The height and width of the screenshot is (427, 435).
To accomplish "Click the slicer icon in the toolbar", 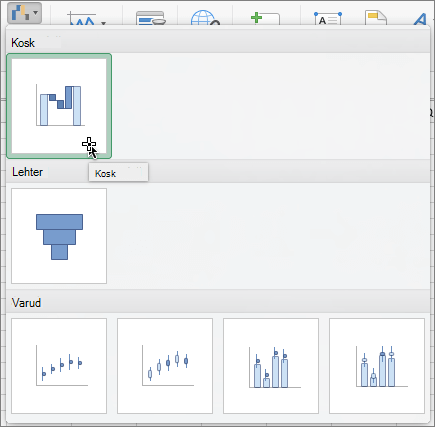I will click(x=151, y=18).
